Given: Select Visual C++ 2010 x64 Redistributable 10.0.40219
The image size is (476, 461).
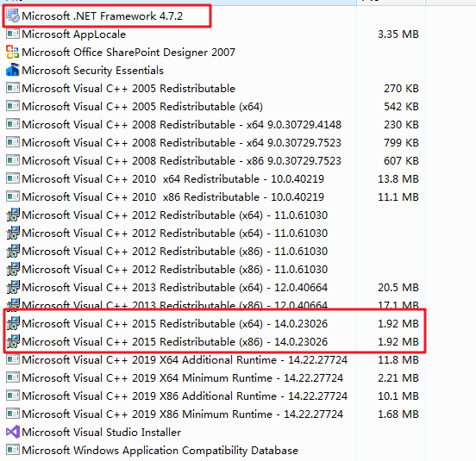Looking at the screenshot, I should pyautogui.click(x=173, y=178).
